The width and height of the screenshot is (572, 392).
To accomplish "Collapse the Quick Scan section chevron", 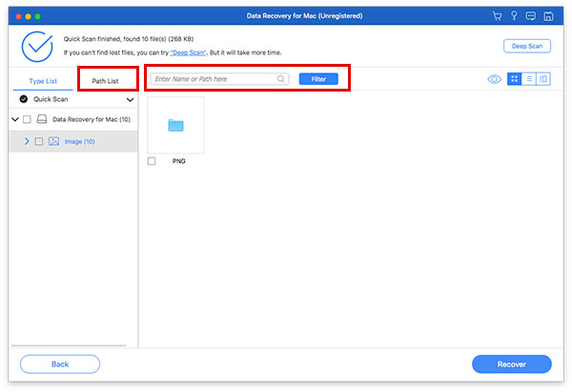I will point(130,99).
